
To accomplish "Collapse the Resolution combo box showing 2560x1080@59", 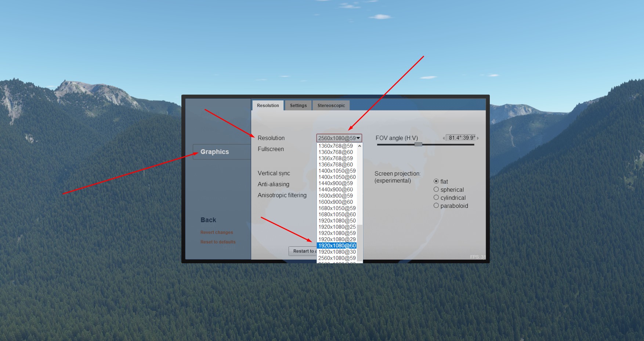I will coord(339,138).
